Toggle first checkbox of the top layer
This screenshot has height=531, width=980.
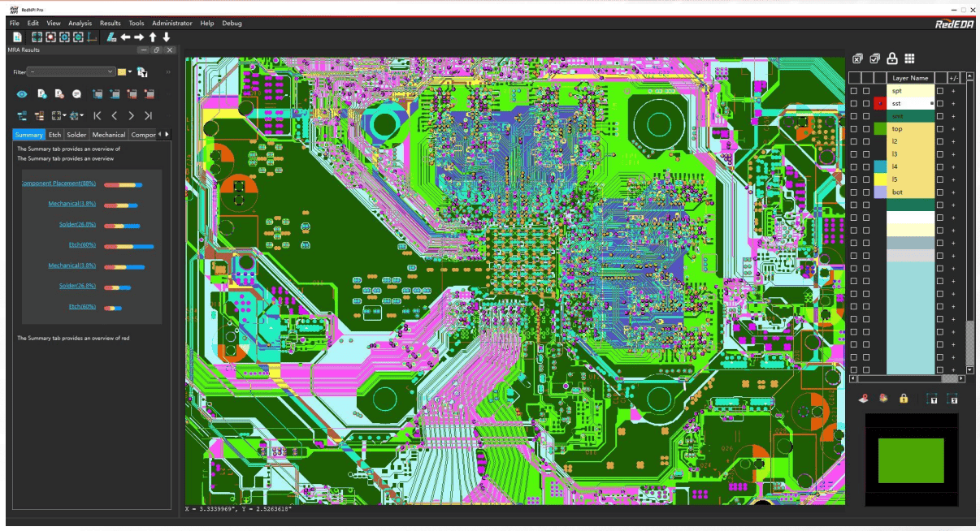853,129
